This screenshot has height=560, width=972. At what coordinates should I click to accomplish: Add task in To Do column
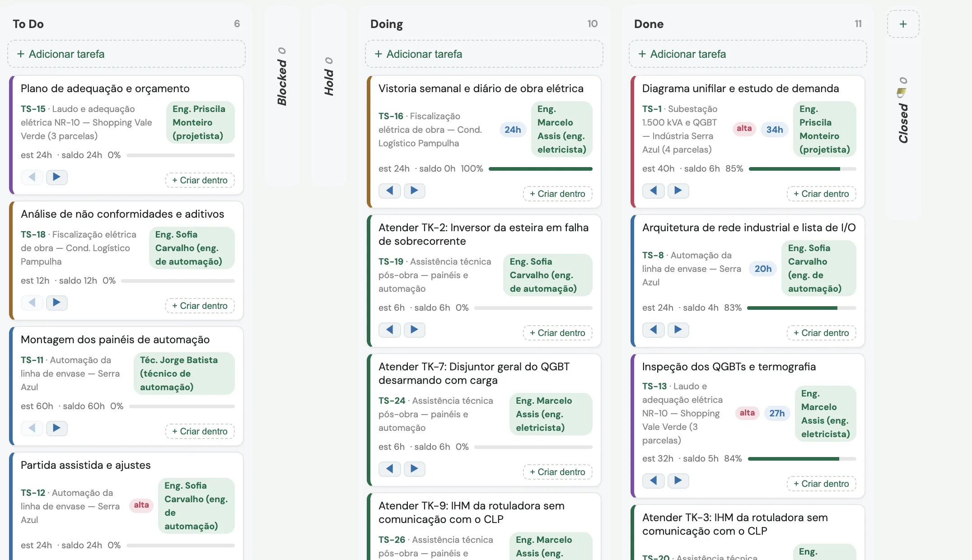pos(126,54)
